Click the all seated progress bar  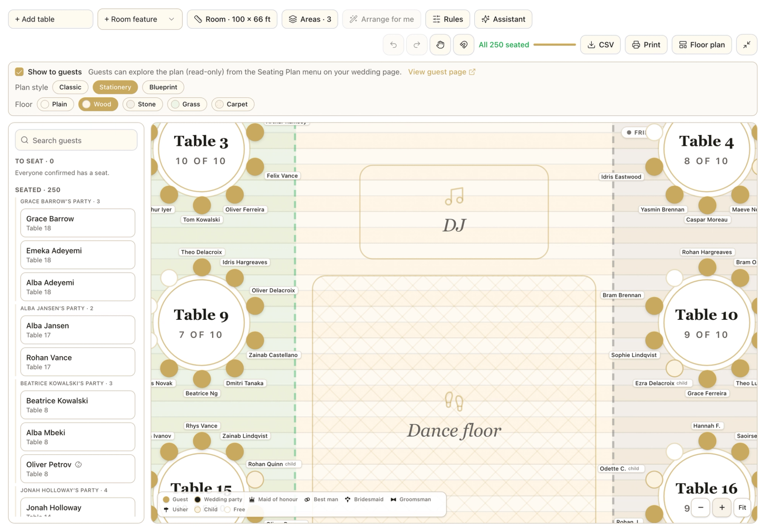pos(555,45)
